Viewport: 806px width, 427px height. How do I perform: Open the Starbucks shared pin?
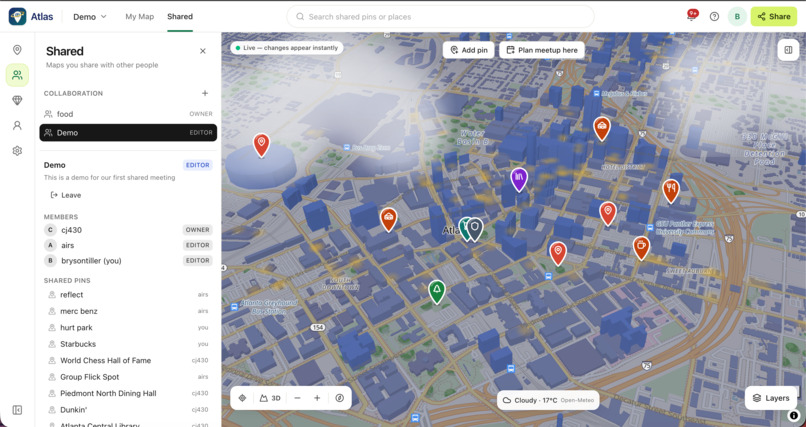coord(128,344)
